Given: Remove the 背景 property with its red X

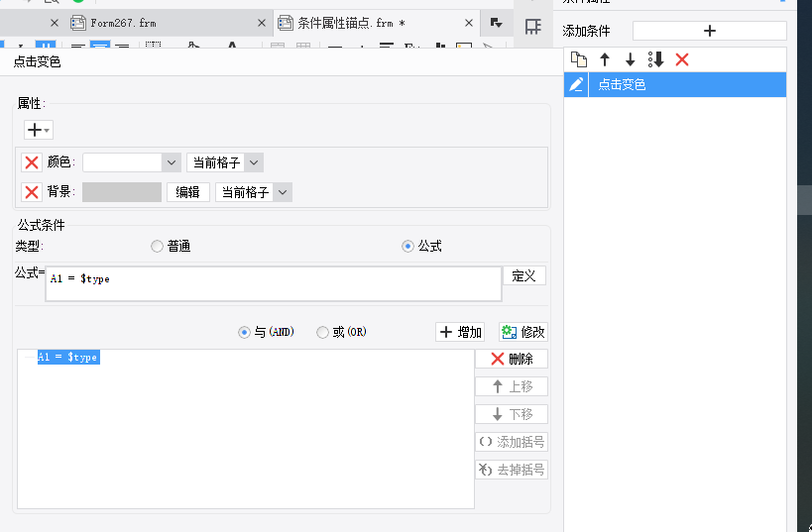Looking at the screenshot, I should point(32,192).
